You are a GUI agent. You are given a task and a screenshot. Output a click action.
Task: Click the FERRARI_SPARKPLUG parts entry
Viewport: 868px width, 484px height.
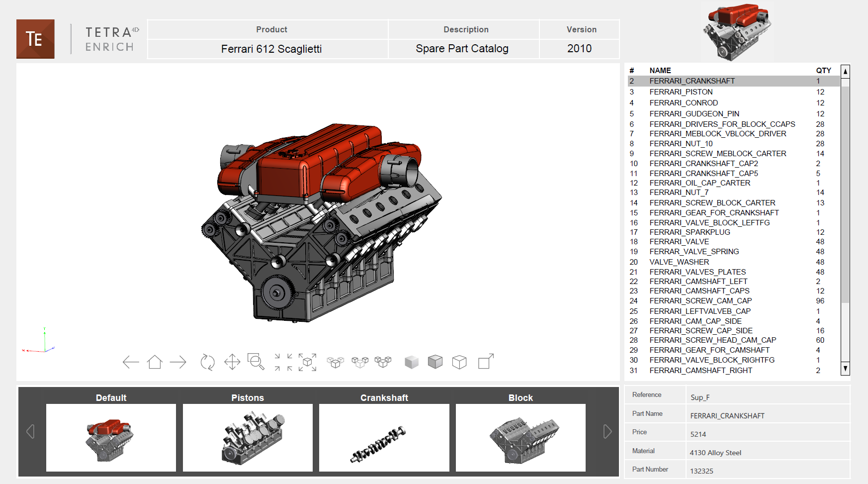tap(690, 232)
